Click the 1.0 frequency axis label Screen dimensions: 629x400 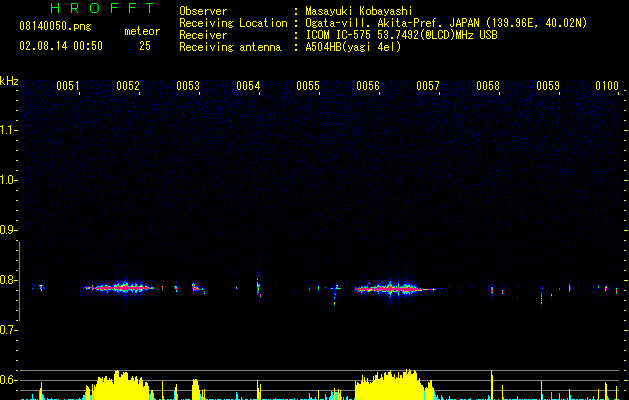(8, 180)
